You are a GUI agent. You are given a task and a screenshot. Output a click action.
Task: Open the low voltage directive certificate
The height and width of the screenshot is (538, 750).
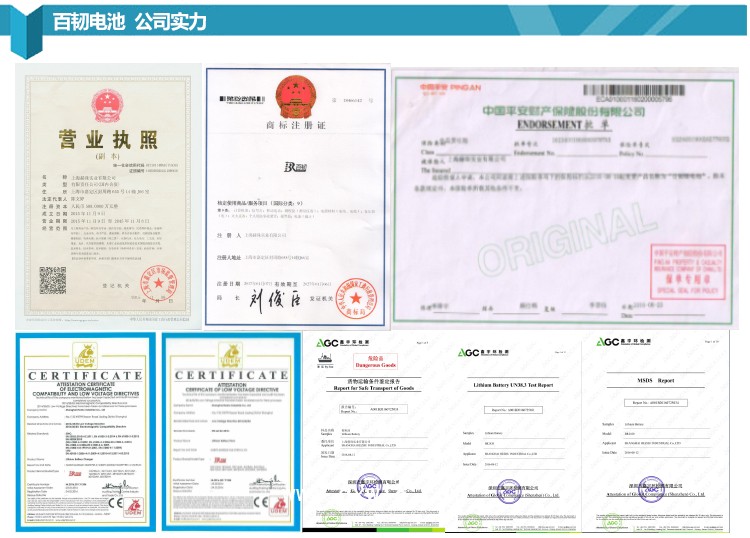231,430
